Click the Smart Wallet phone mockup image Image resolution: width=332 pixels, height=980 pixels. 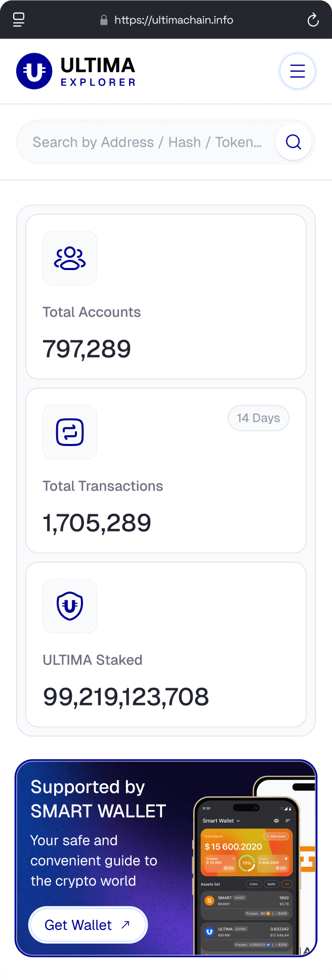coord(248,875)
